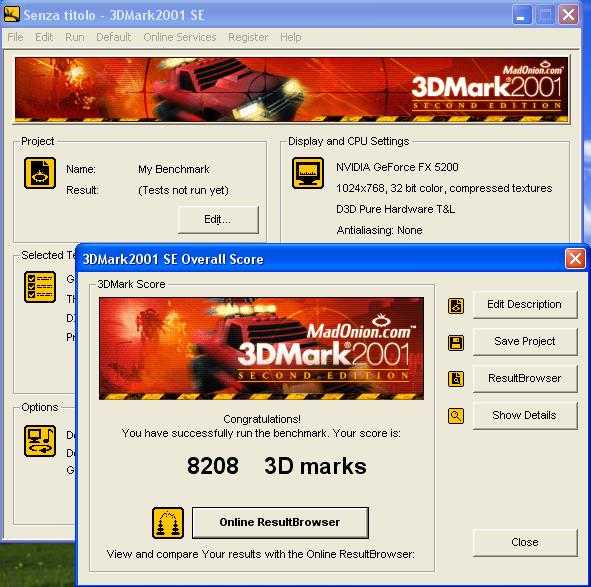
Task: Click the Edit Description document icon
Action: click(456, 306)
